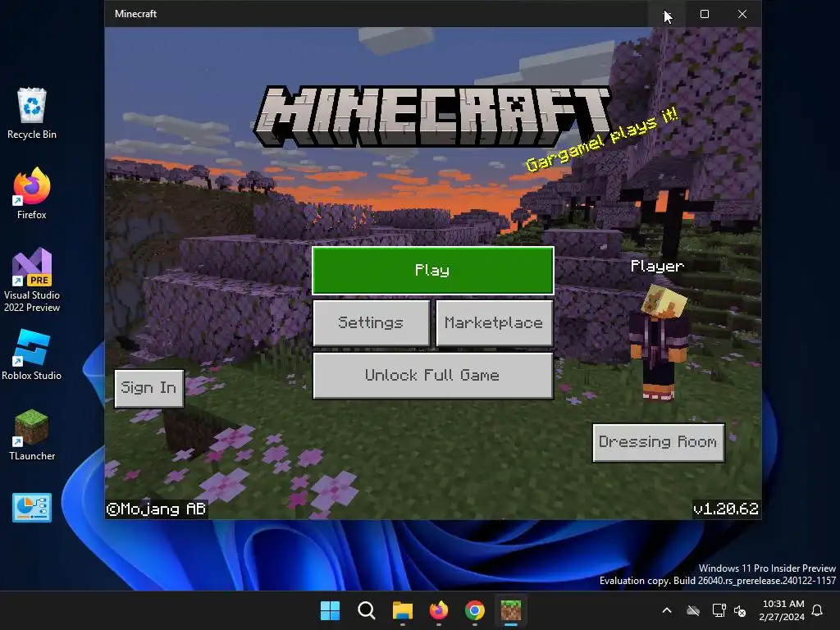Image resolution: width=840 pixels, height=630 pixels.
Task: Click the ©Mojang AB copyright text
Action: tap(156, 509)
